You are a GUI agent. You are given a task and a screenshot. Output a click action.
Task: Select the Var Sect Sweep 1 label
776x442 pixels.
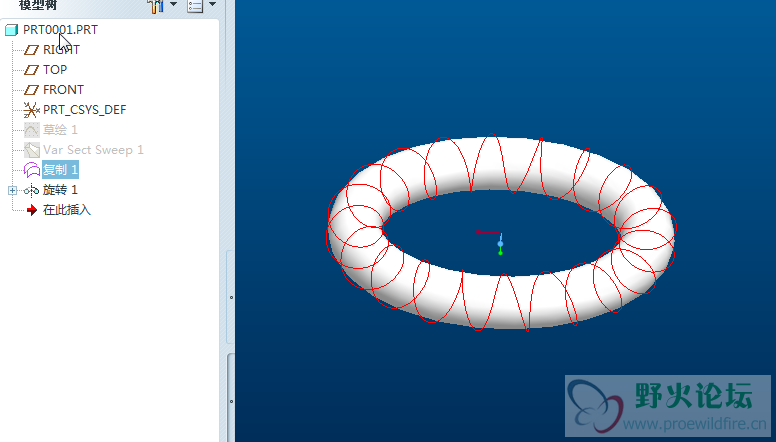tap(93, 150)
